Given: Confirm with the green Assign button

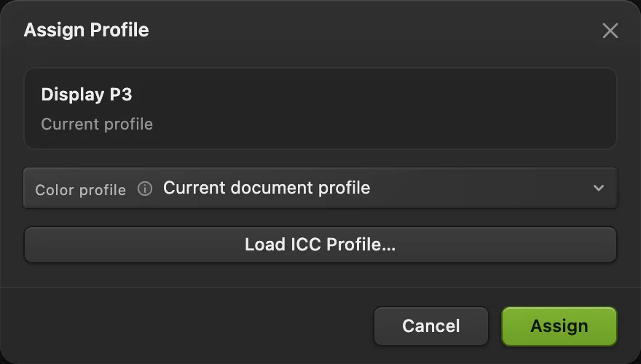Looking at the screenshot, I should [559, 326].
